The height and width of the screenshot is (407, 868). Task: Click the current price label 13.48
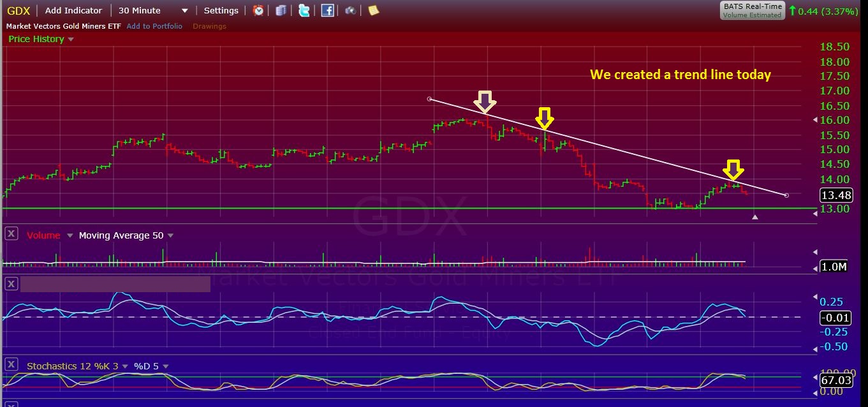pyautogui.click(x=835, y=195)
